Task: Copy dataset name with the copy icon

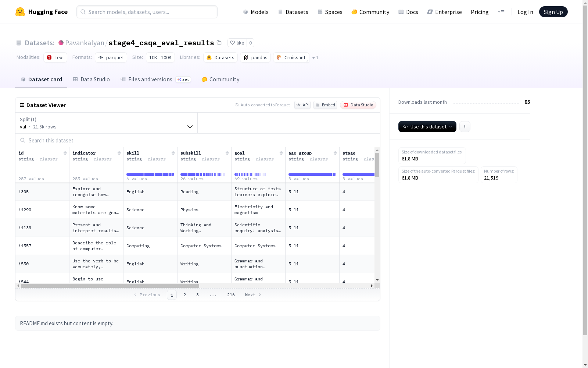Action: 219,43
